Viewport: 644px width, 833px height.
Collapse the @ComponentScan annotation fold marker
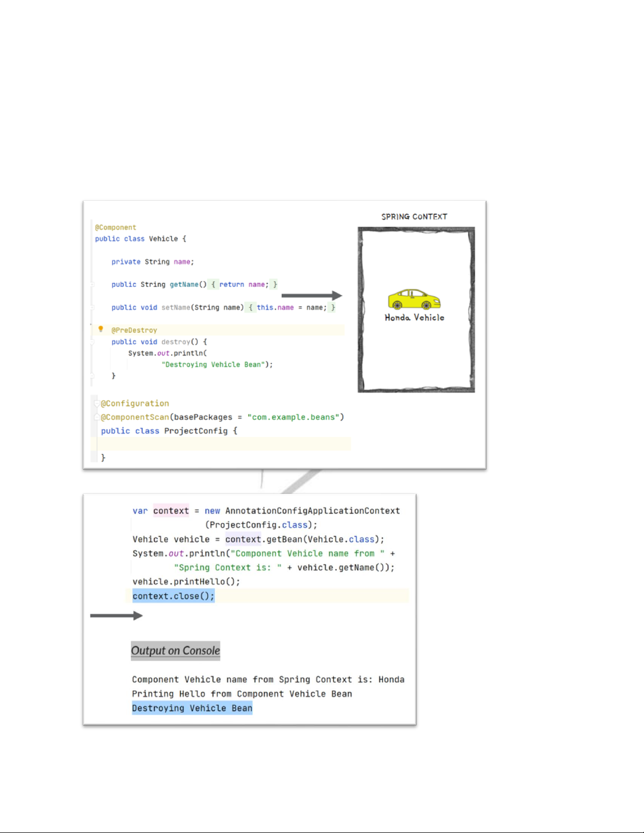97,417
